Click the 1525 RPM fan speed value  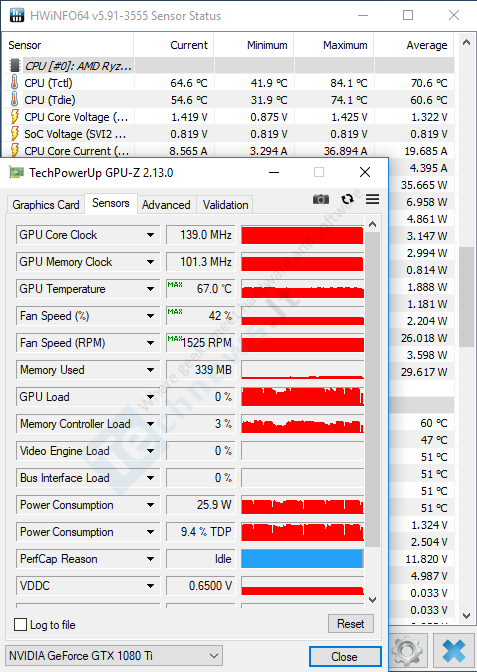(x=201, y=343)
